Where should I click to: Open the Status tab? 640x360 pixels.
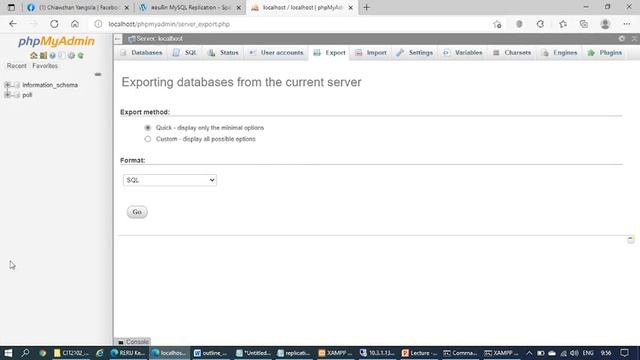click(223, 53)
